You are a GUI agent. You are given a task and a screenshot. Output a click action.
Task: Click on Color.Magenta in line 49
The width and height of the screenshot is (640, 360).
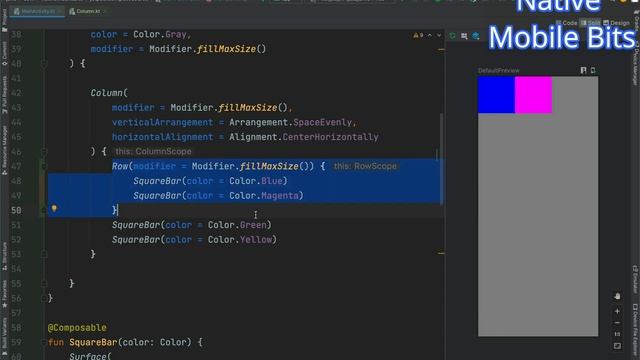tap(264, 196)
